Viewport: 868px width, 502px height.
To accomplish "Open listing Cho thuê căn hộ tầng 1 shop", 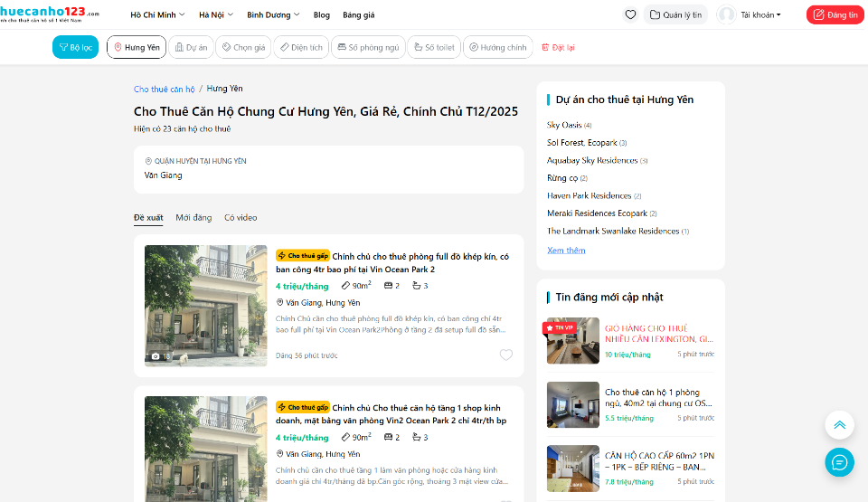I will 392,414.
